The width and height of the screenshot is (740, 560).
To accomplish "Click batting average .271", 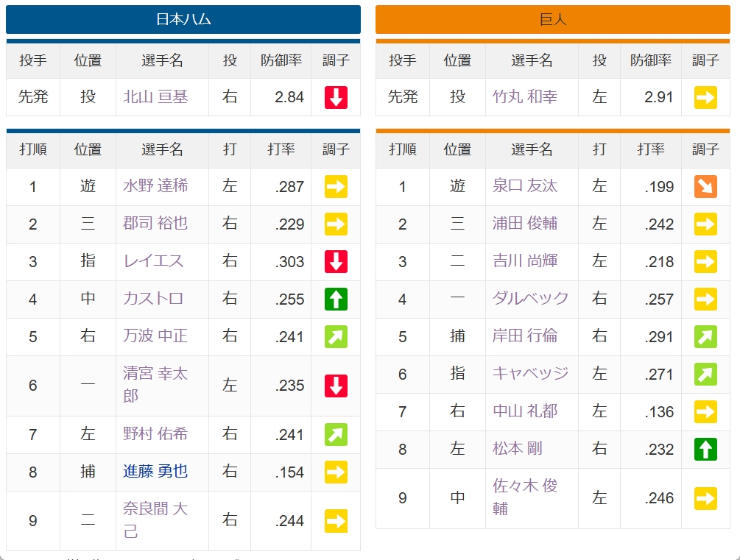I will click(x=659, y=375).
